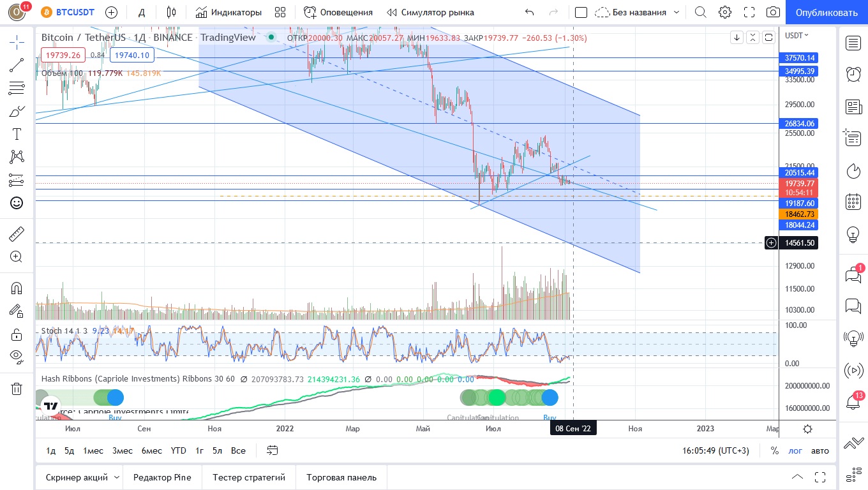868x490 pixels.
Task: Activate the zoom-in magnifier tool
Action: 17,257
